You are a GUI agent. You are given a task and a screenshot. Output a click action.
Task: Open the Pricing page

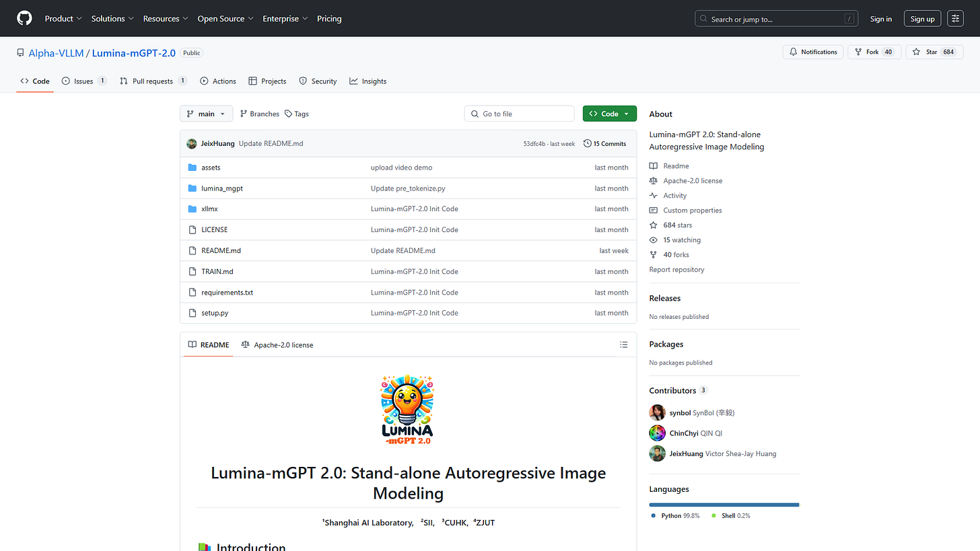(x=329, y=19)
